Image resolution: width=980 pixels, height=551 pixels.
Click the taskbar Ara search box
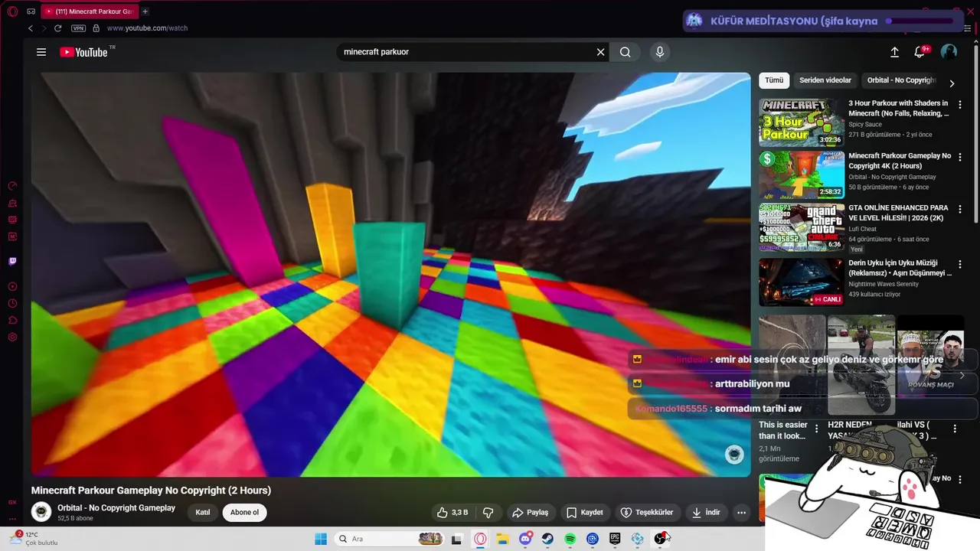point(390,539)
